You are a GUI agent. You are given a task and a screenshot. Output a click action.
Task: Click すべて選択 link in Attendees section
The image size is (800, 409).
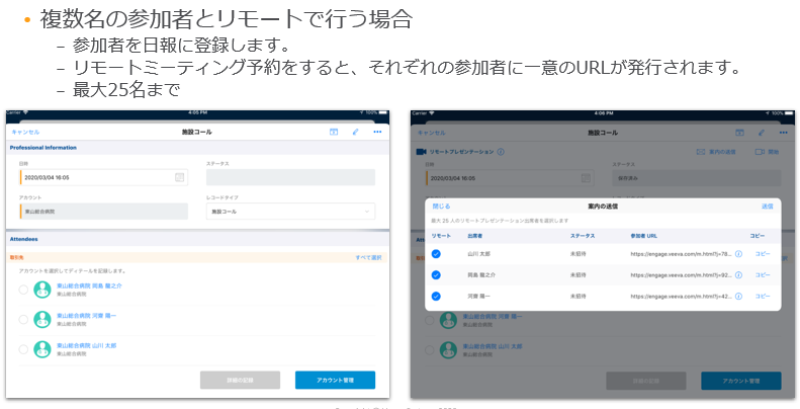(x=368, y=257)
